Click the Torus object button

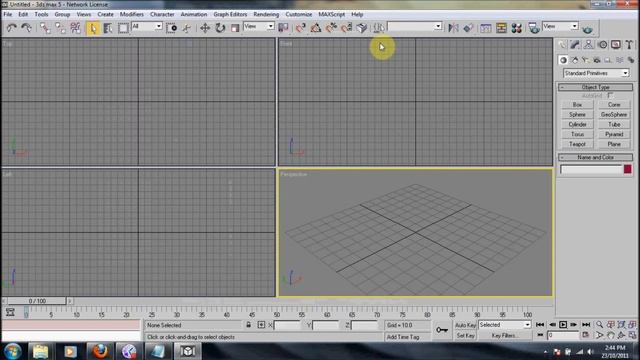pos(577,134)
